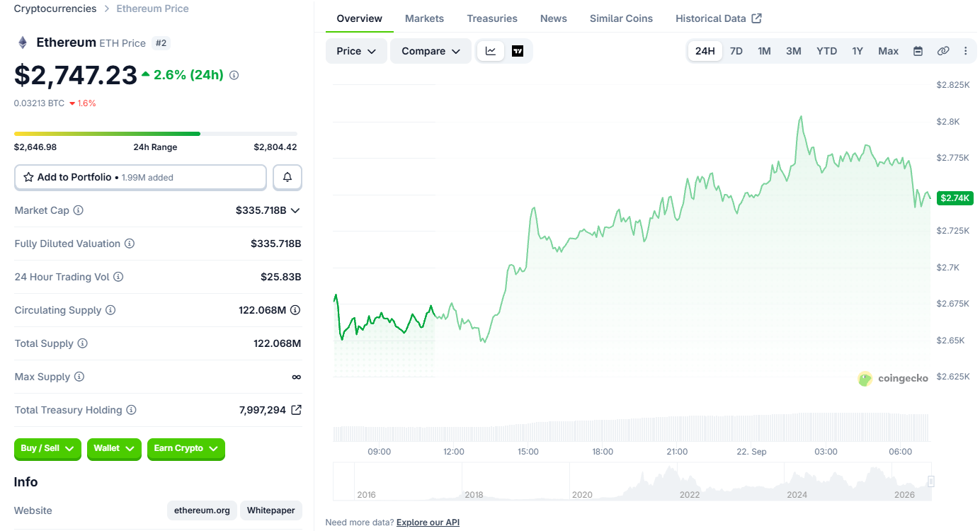Open the Max Supply info icon
Screen dimensions: 980x531
tap(79, 377)
